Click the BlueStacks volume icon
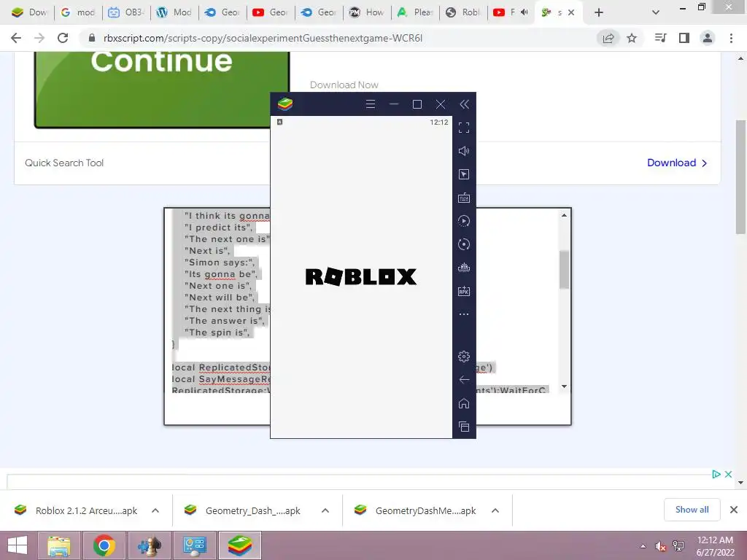Screen dimensions: 747x560 click(x=463, y=151)
